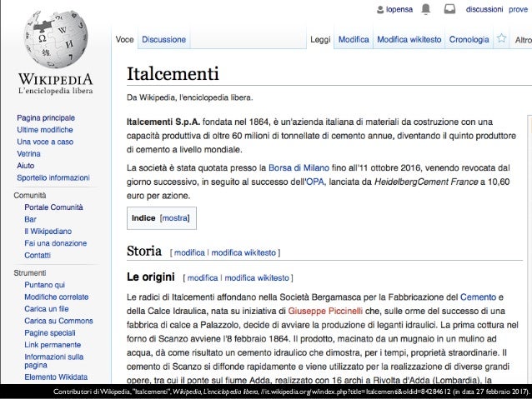
Task: Open Portale Comunità link
Action: click(53, 207)
